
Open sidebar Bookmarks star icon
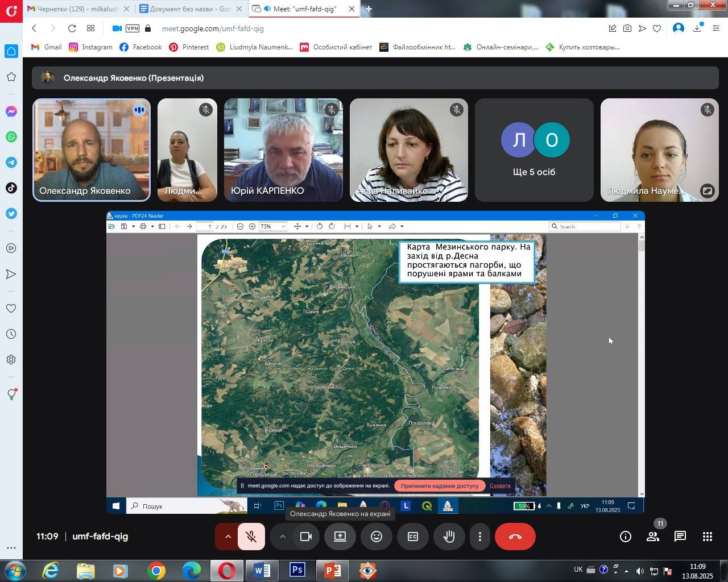click(x=11, y=77)
